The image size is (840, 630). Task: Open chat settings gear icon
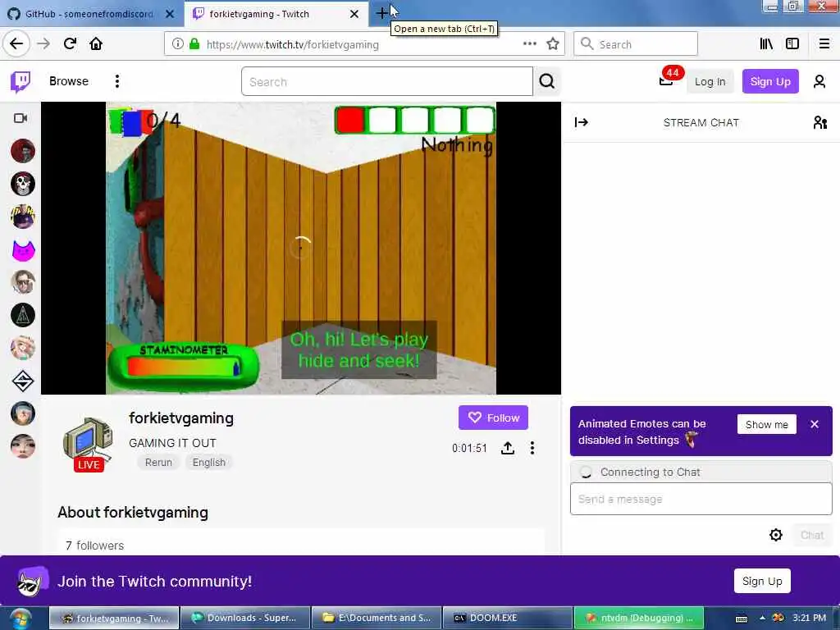point(776,535)
